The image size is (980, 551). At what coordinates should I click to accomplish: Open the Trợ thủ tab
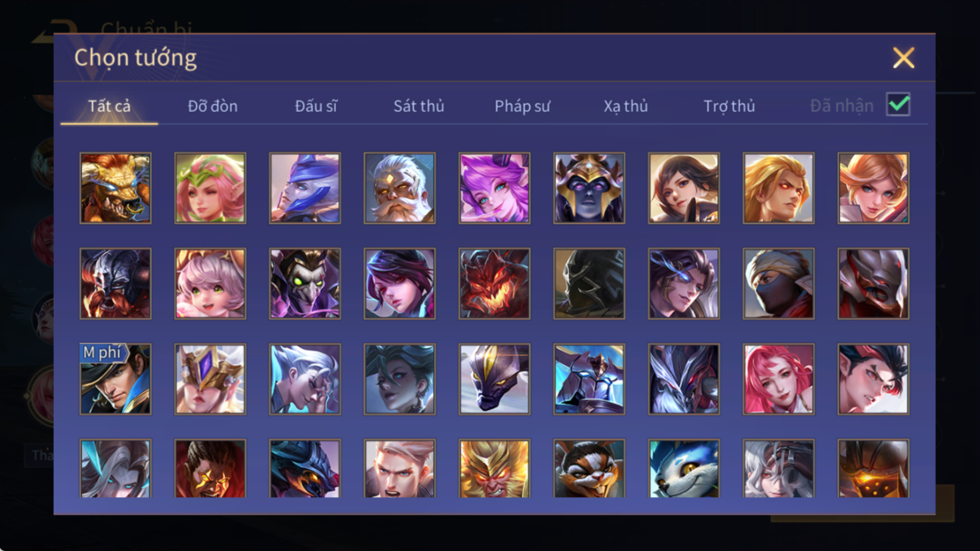[729, 106]
